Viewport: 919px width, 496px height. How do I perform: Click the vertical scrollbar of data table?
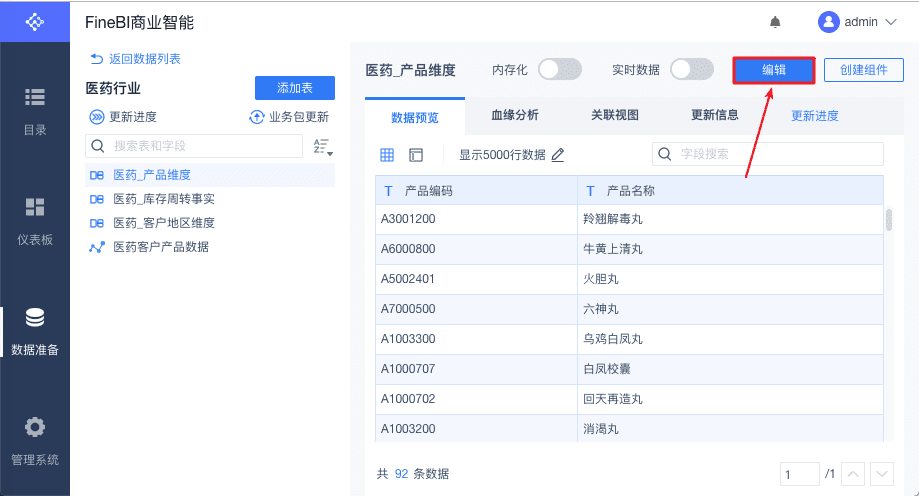pos(889,220)
